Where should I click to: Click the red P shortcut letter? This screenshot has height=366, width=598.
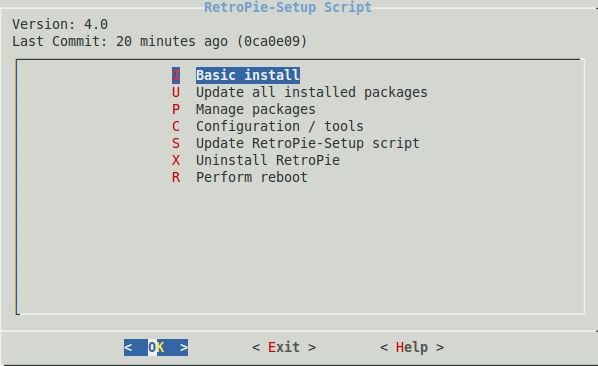(x=176, y=109)
